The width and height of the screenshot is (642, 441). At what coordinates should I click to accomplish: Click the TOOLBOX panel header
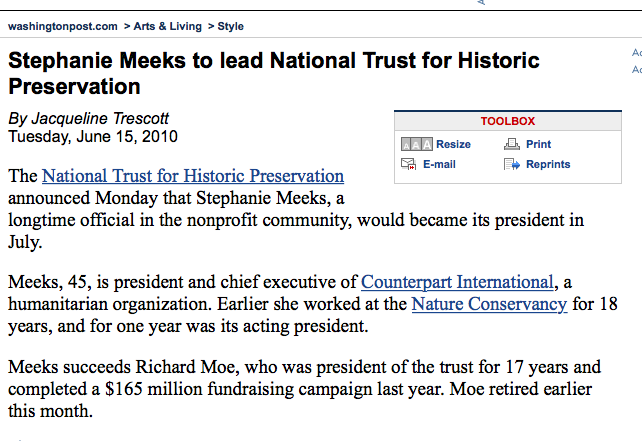(x=508, y=121)
